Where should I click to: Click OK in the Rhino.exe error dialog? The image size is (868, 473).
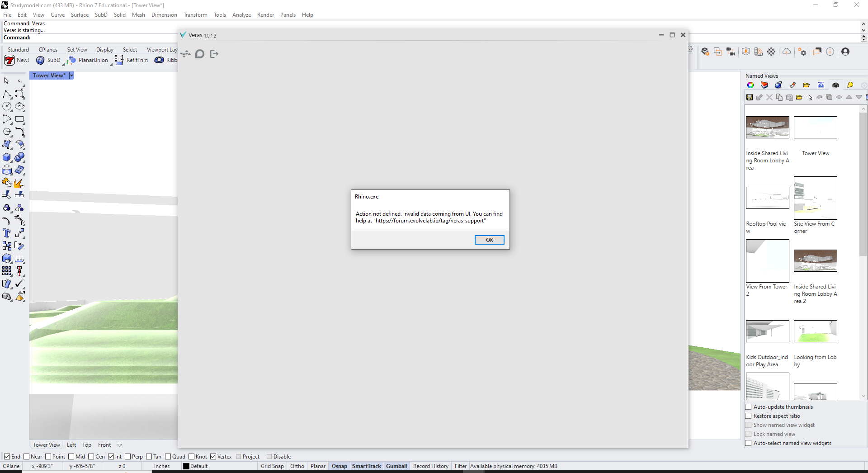pos(489,240)
